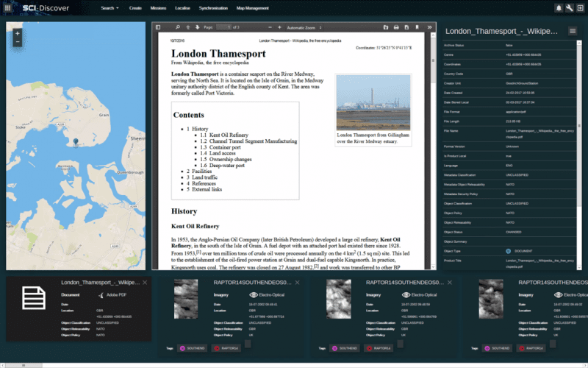Open the Map Management menu
Viewport: 588px width, 368px height.
pyautogui.click(x=252, y=8)
